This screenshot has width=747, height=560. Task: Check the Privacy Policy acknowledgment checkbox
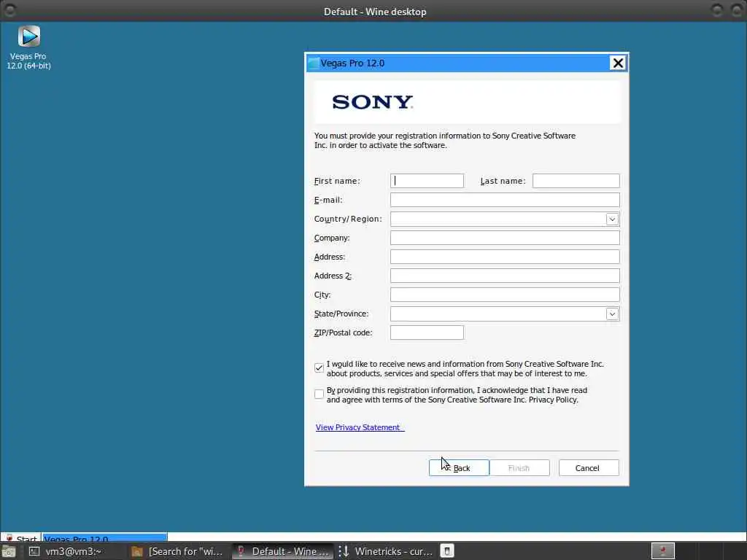point(319,394)
